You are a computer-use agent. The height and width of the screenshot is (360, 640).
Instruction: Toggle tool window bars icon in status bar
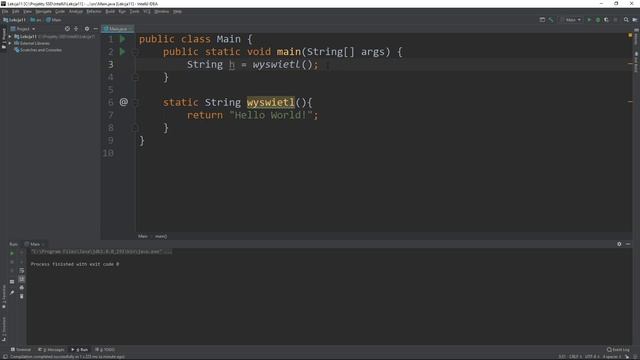(5, 357)
